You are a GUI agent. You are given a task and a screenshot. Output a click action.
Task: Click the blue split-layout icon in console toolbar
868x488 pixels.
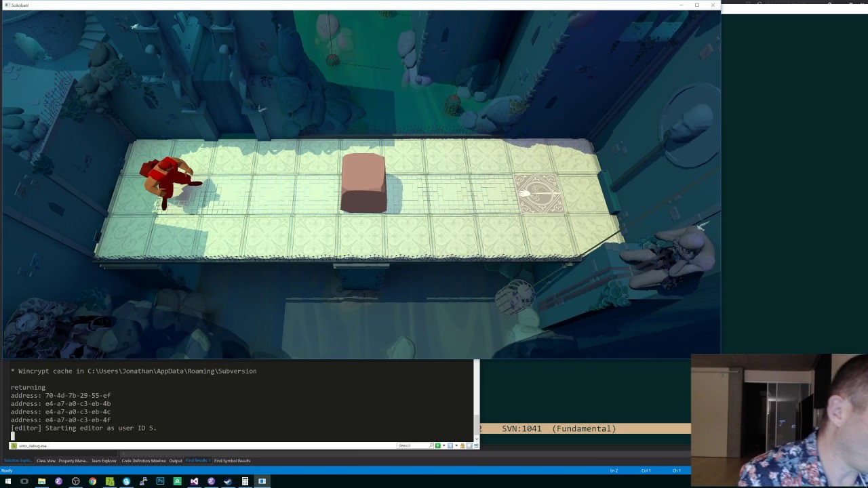click(450, 445)
